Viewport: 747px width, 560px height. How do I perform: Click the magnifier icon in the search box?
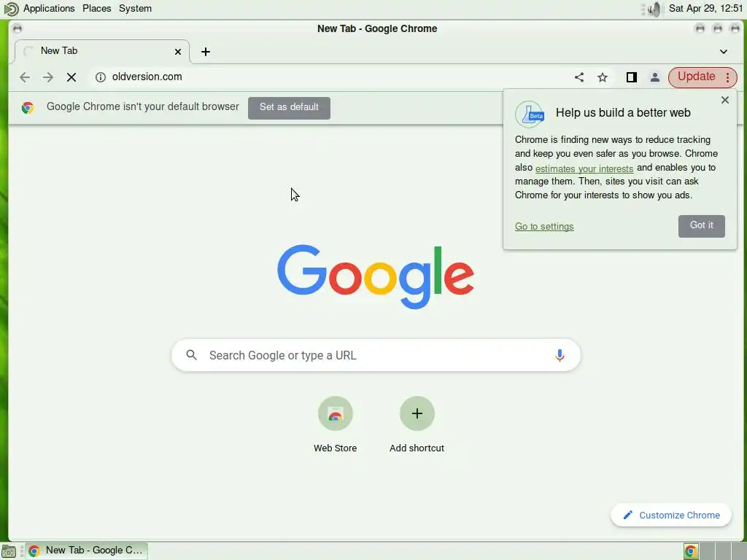click(x=192, y=355)
